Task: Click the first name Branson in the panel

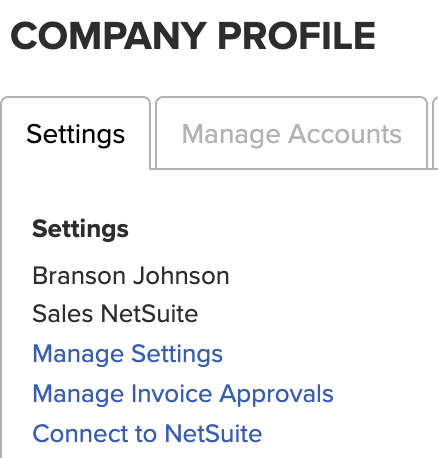Action: [x=79, y=276]
